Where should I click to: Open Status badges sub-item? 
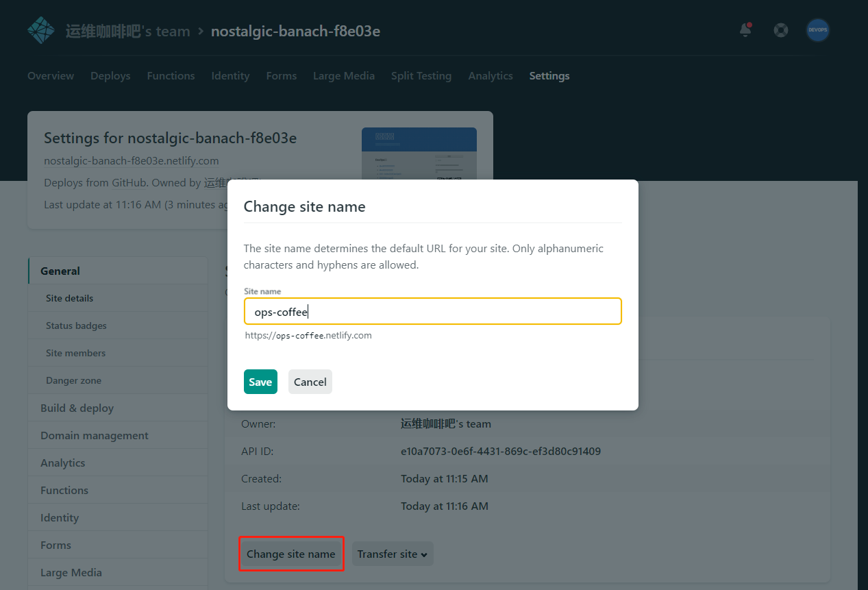coord(76,325)
